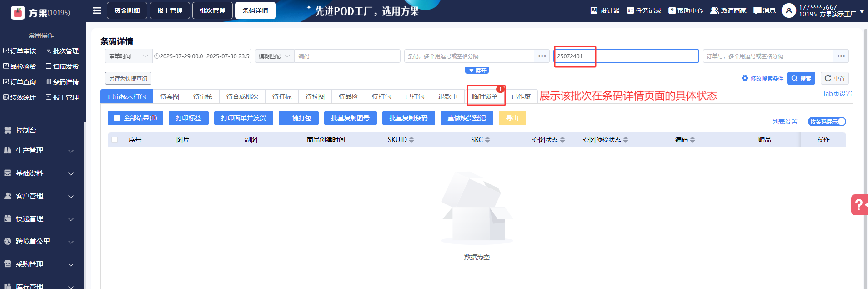
Task: Switch to 资金明细 top tab
Action: coord(127,10)
